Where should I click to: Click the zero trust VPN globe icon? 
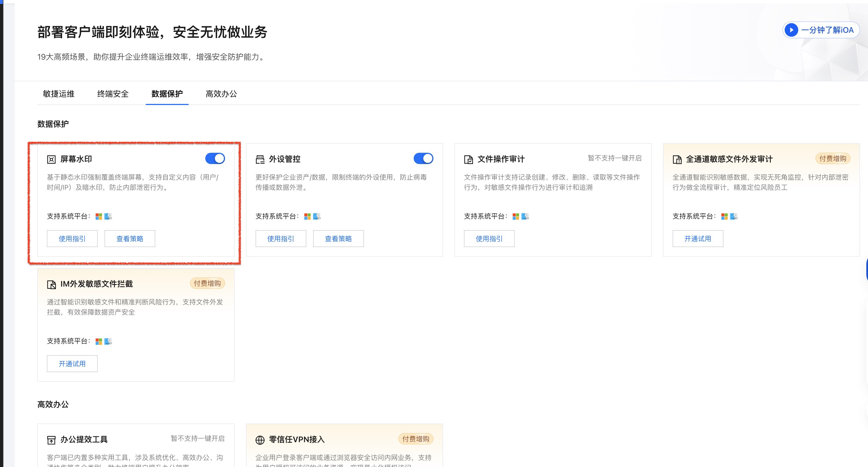coord(260,440)
